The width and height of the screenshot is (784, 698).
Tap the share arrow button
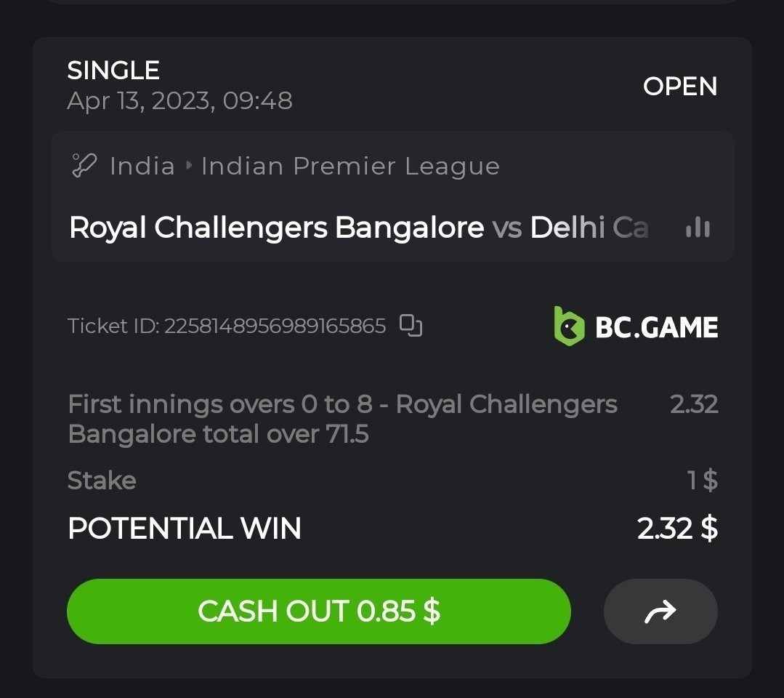(660, 611)
